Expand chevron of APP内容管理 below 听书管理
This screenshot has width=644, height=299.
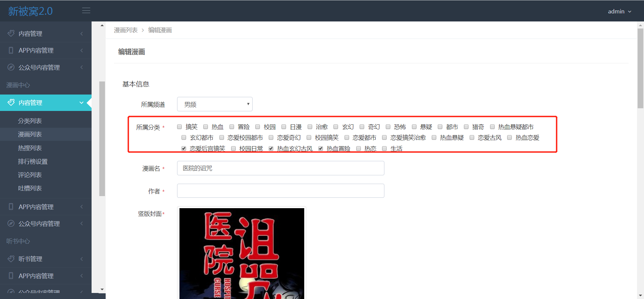pyautogui.click(x=82, y=276)
